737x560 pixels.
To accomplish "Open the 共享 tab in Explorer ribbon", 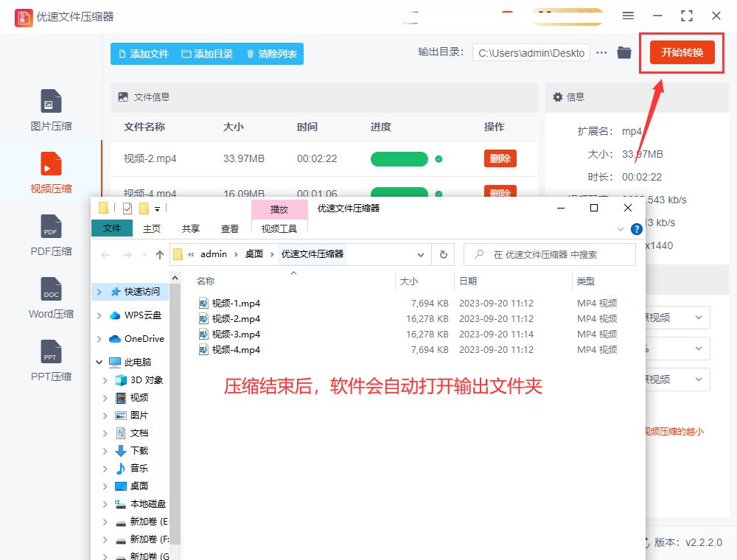I will pos(190,229).
